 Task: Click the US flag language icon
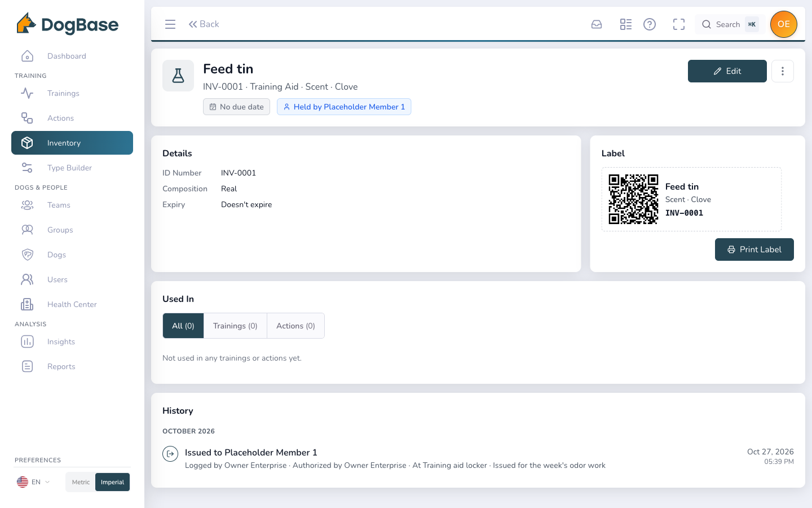pos(23,482)
